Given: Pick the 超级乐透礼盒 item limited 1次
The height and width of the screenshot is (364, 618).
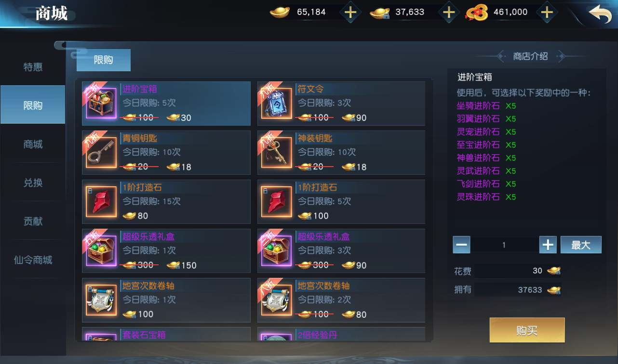Looking at the screenshot, I should click(166, 250).
